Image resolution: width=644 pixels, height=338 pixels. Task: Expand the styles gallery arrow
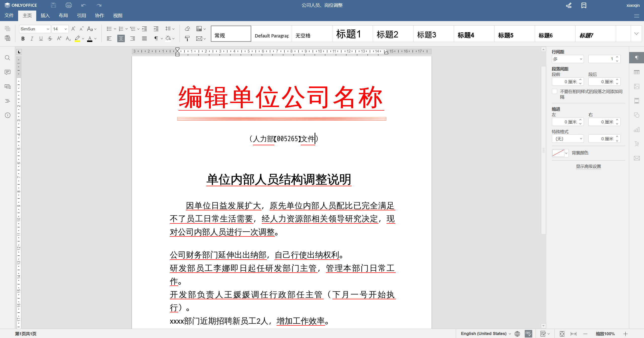pos(636,33)
